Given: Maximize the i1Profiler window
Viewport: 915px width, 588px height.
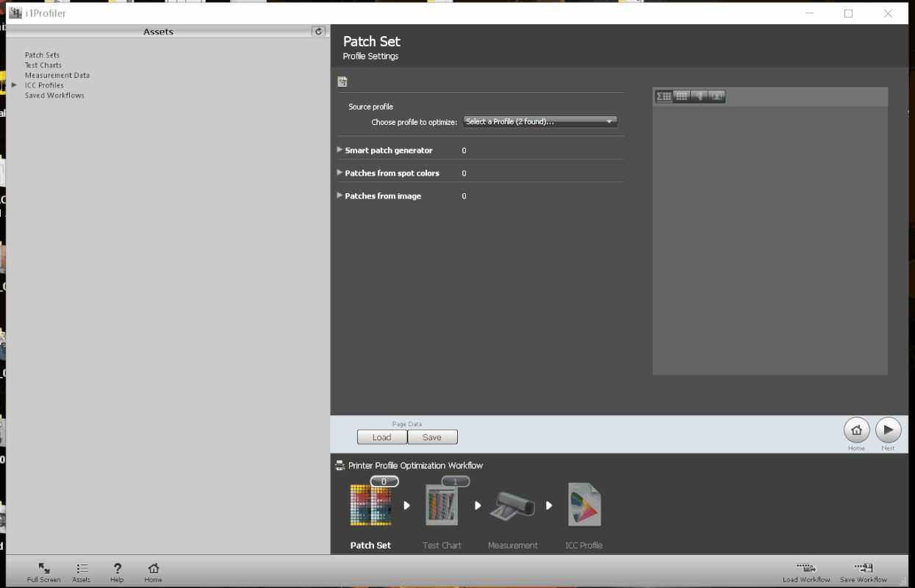Looking at the screenshot, I should tap(848, 13).
